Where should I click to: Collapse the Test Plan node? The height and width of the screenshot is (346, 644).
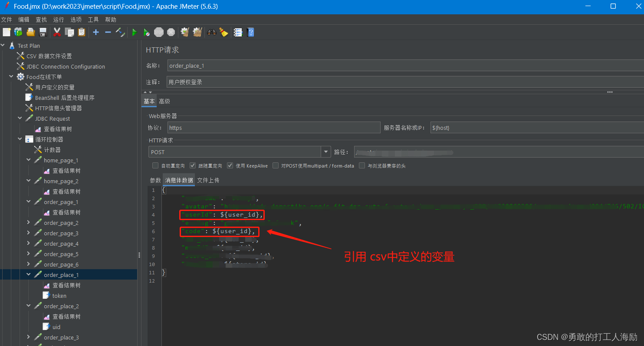[3, 46]
